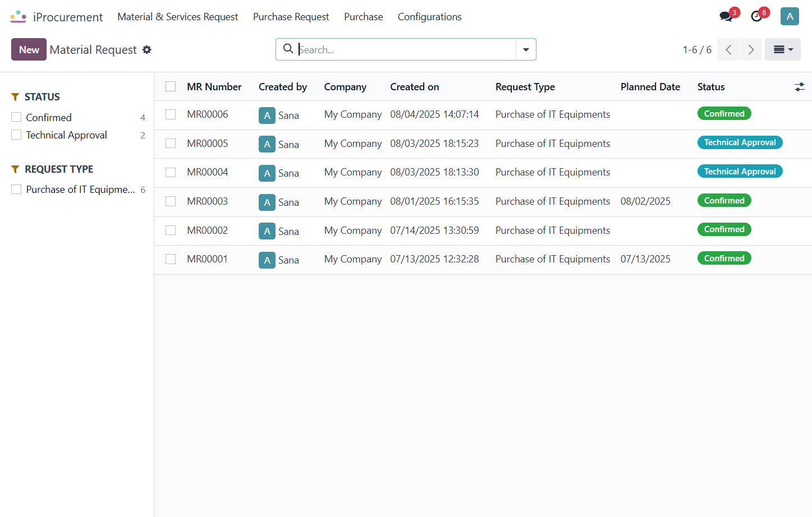Click the Technical Approval badge on MR00005
The image size is (812, 517).
click(740, 142)
